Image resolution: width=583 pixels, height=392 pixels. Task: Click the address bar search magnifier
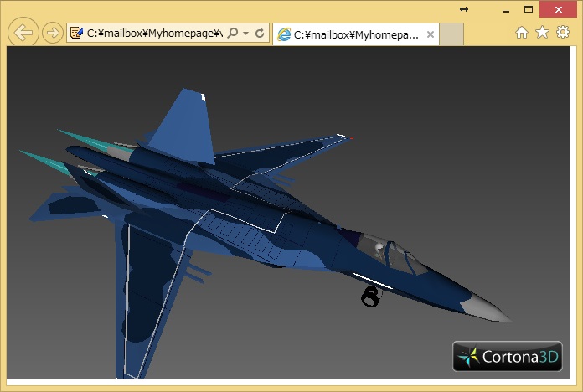pos(232,34)
